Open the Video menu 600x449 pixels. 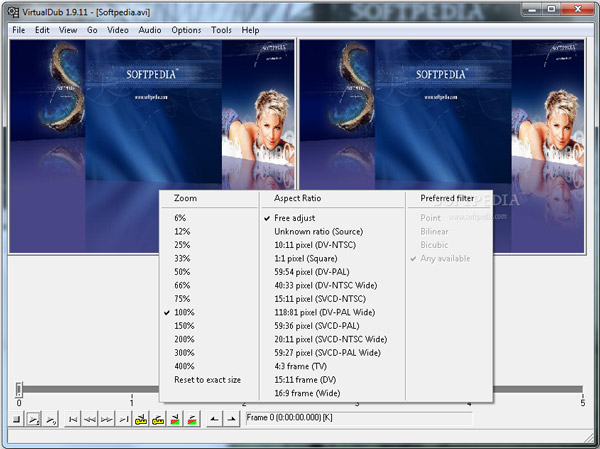point(117,30)
